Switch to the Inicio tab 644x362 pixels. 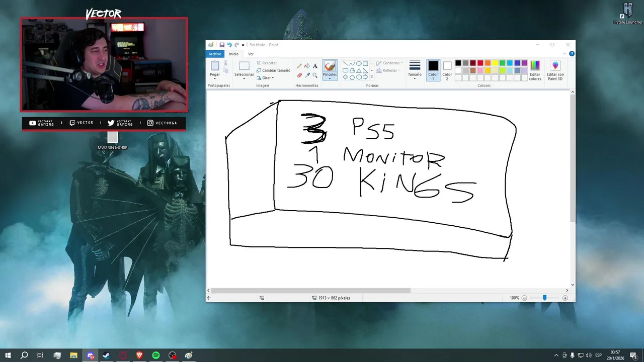coord(234,54)
